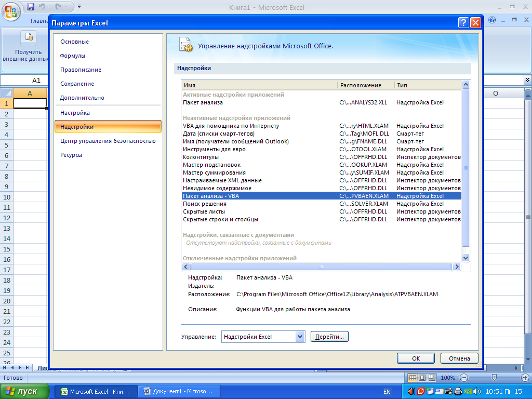Open Excel Help blue question icon

point(492,20)
